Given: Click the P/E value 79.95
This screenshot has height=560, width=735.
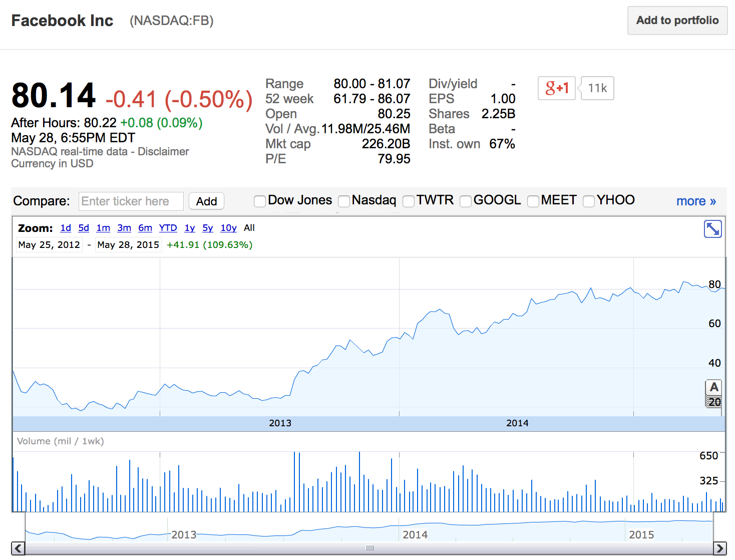Looking at the screenshot, I should 394,159.
